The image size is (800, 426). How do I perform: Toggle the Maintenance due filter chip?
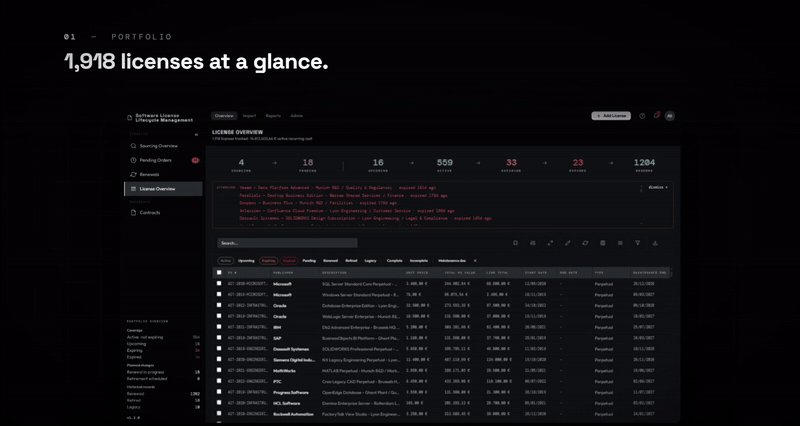(452, 261)
